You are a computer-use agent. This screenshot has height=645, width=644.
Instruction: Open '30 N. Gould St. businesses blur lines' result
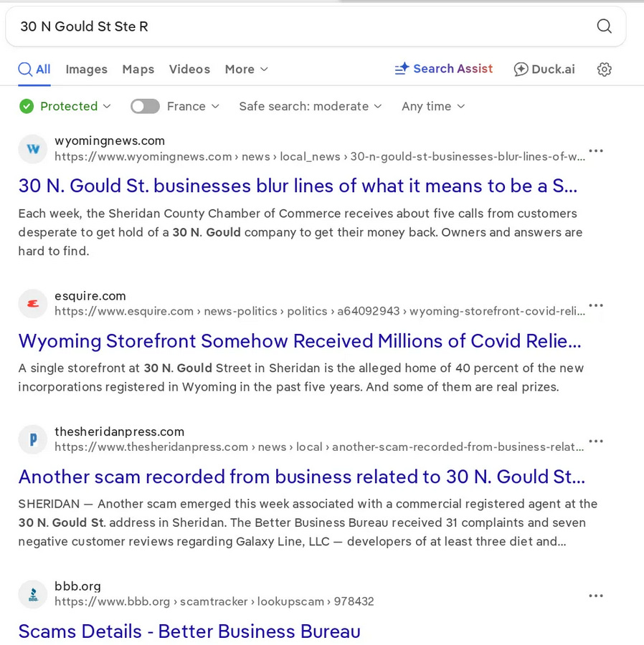coord(298,186)
